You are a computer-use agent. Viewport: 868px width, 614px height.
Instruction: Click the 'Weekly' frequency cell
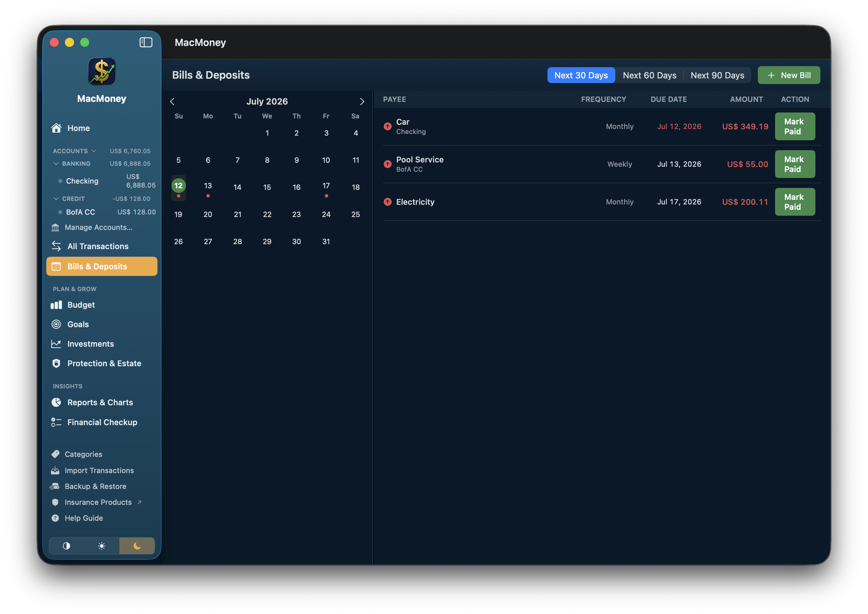point(619,164)
